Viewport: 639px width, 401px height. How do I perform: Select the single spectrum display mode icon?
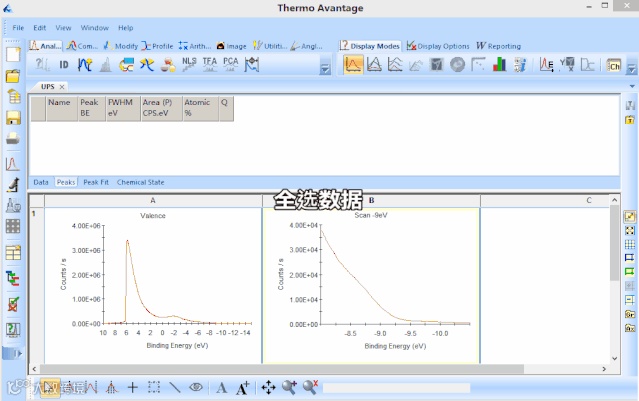click(353, 64)
